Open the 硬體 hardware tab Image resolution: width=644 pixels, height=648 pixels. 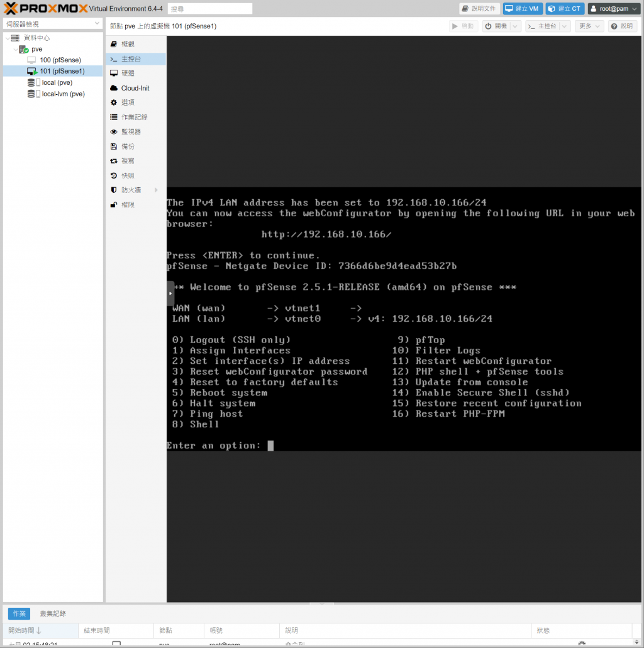click(136, 74)
